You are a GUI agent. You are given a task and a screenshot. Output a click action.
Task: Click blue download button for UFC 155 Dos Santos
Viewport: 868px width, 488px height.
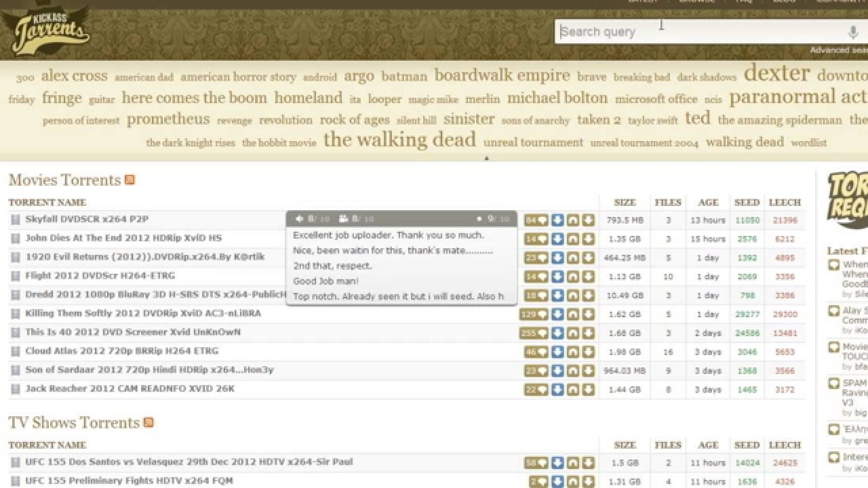[x=557, y=463]
